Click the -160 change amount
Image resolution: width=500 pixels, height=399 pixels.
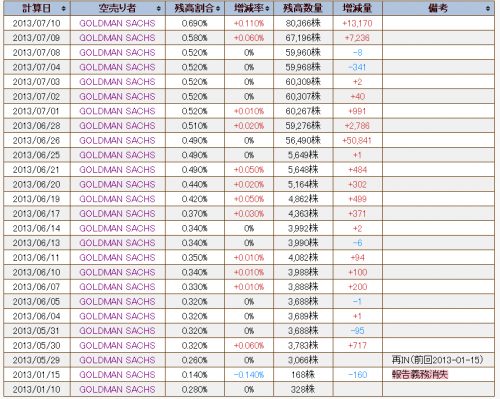pos(357,375)
